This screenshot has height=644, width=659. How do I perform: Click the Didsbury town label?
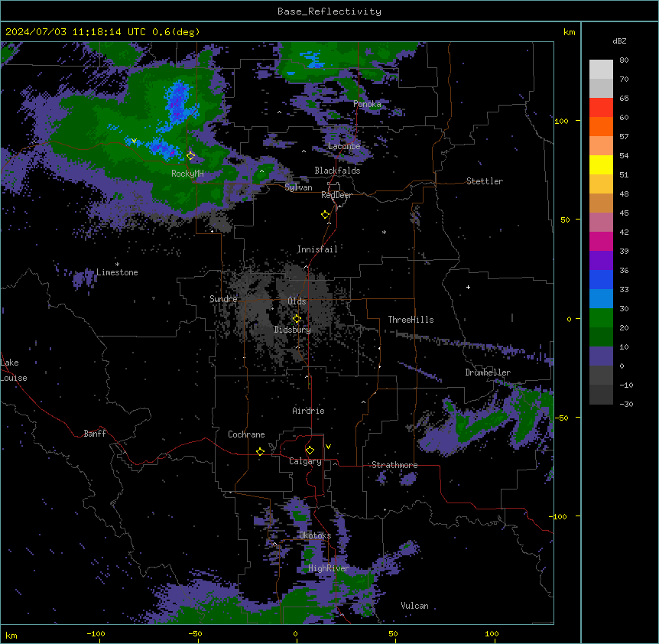pos(293,330)
